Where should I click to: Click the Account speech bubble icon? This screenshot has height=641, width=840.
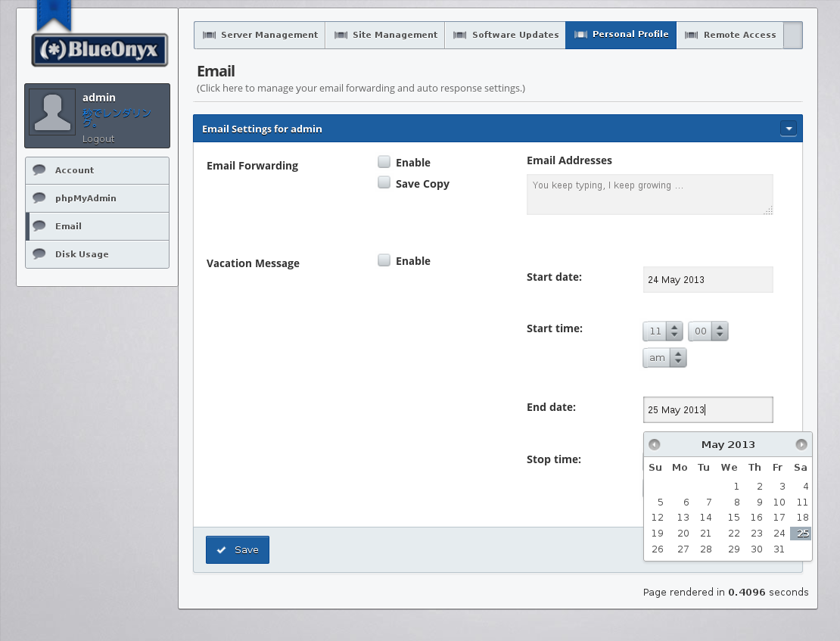click(39, 170)
